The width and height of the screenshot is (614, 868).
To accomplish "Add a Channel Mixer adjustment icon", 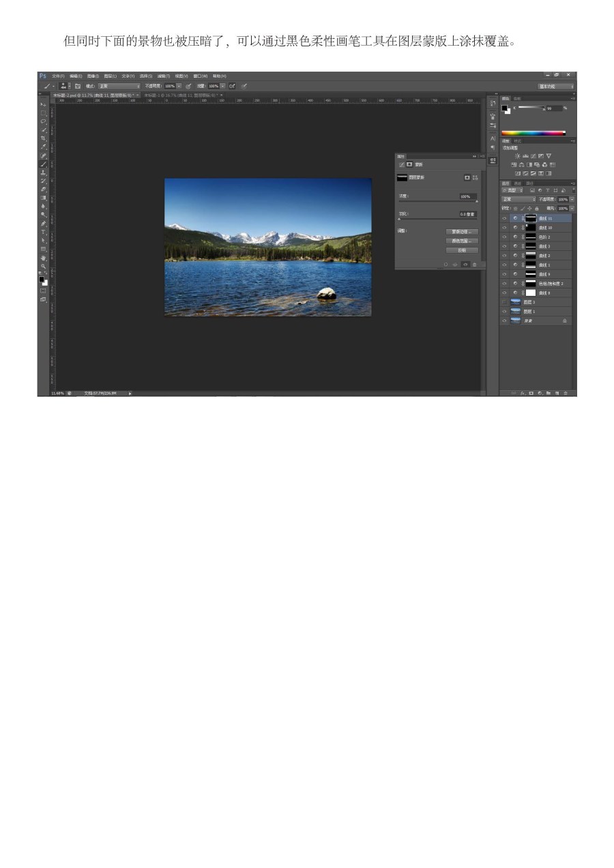I will coord(545,164).
